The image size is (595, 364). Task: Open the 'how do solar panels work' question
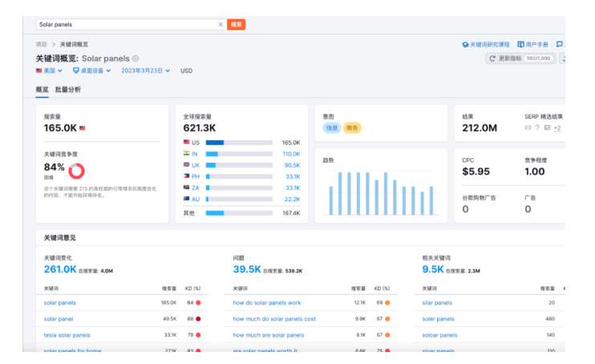point(267,303)
